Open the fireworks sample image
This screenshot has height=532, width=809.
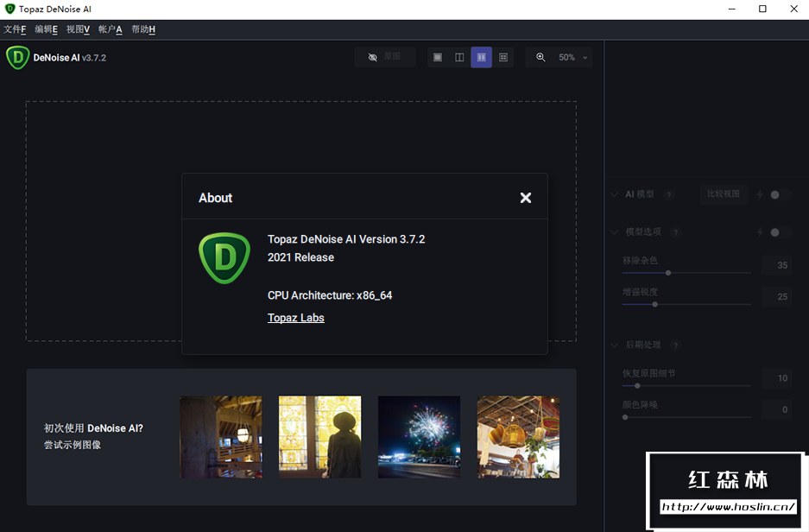(419, 437)
